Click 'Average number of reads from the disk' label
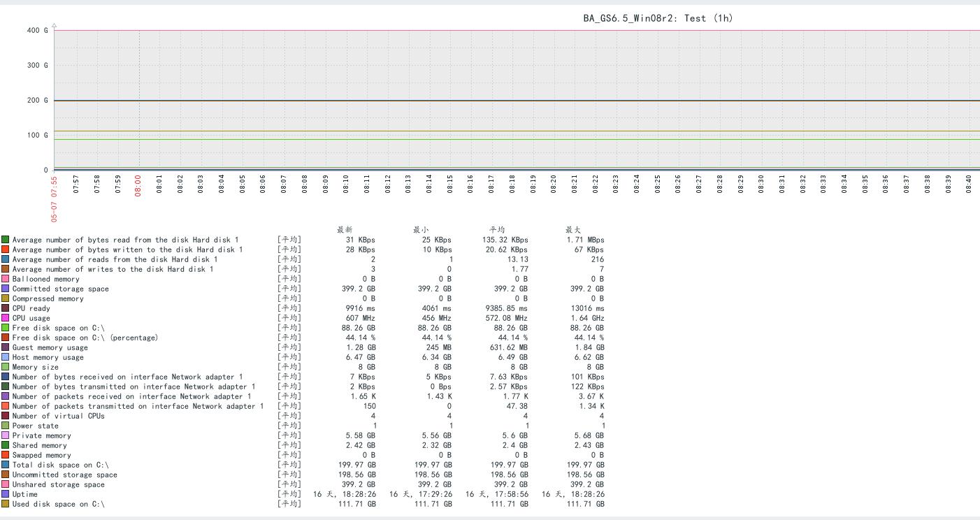 pos(115,259)
